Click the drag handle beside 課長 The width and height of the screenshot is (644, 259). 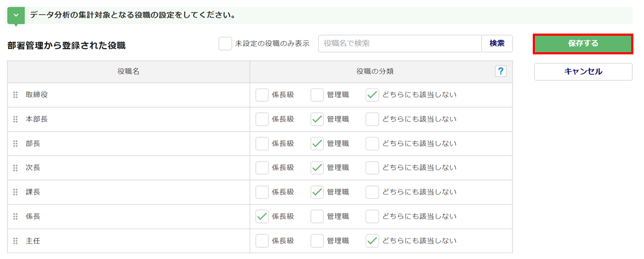(15, 192)
